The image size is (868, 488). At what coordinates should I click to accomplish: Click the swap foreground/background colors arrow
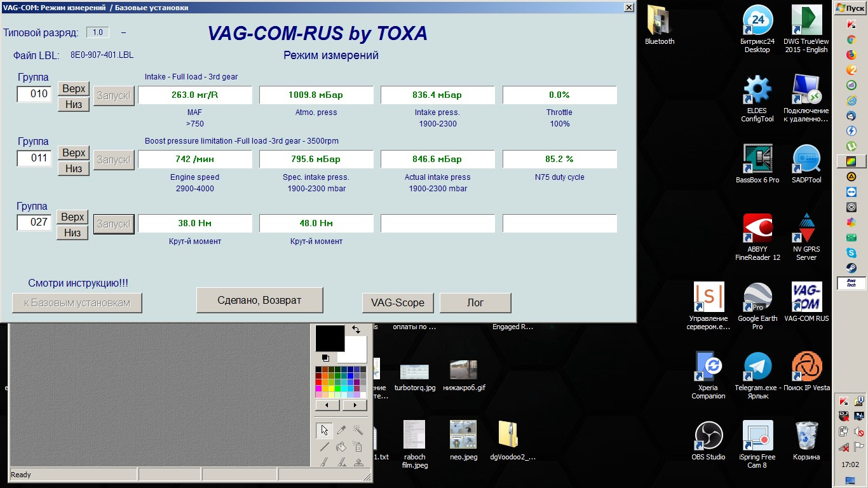click(x=356, y=330)
